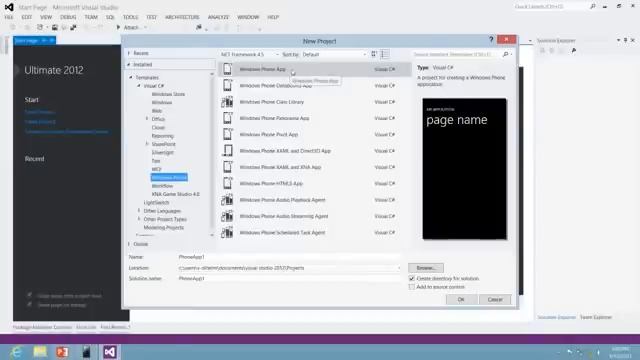Select Windows Store in templates tree
Image resolution: width=640 pixels, height=360 pixels.
[168, 94]
